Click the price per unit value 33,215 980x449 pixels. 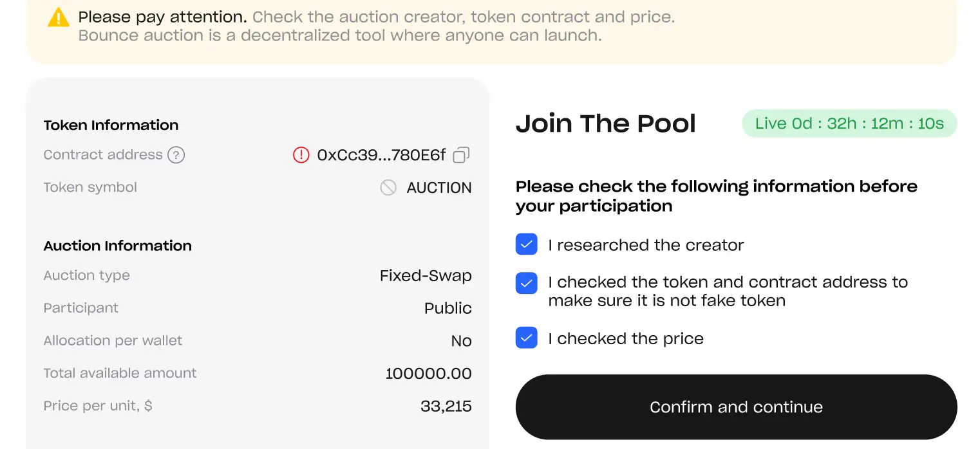tap(446, 406)
